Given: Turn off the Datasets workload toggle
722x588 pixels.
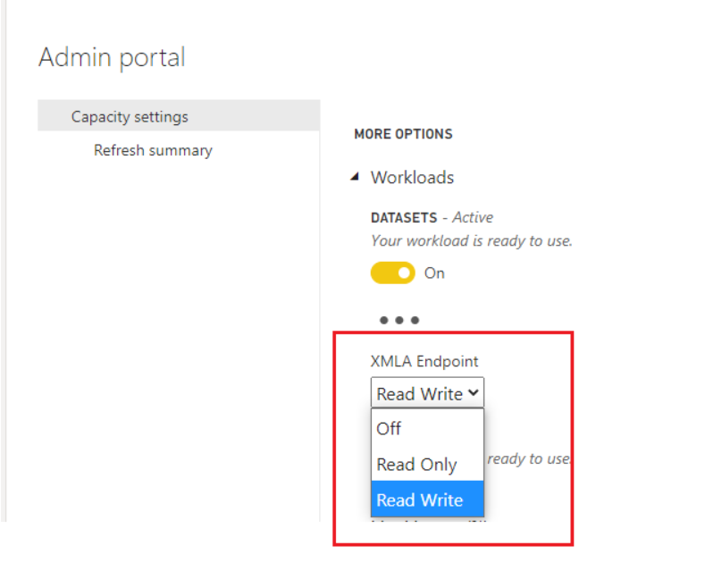Looking at the screenshot, I should pos(393,273).
